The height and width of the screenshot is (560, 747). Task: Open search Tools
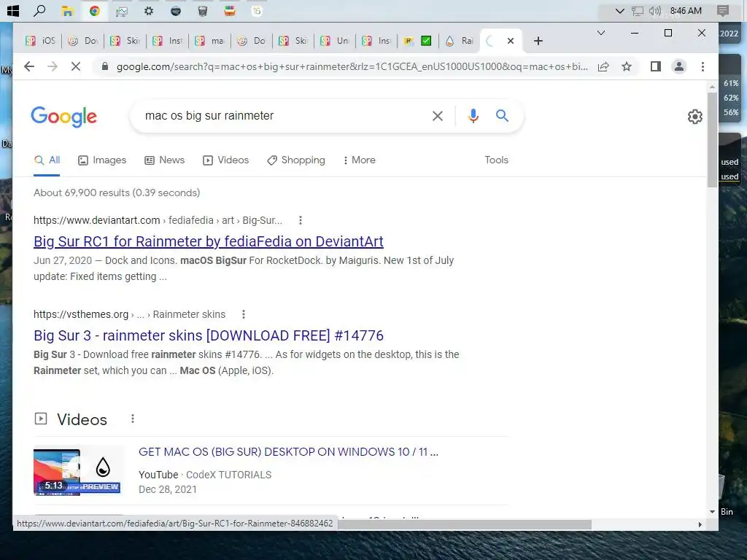(496, 160)
